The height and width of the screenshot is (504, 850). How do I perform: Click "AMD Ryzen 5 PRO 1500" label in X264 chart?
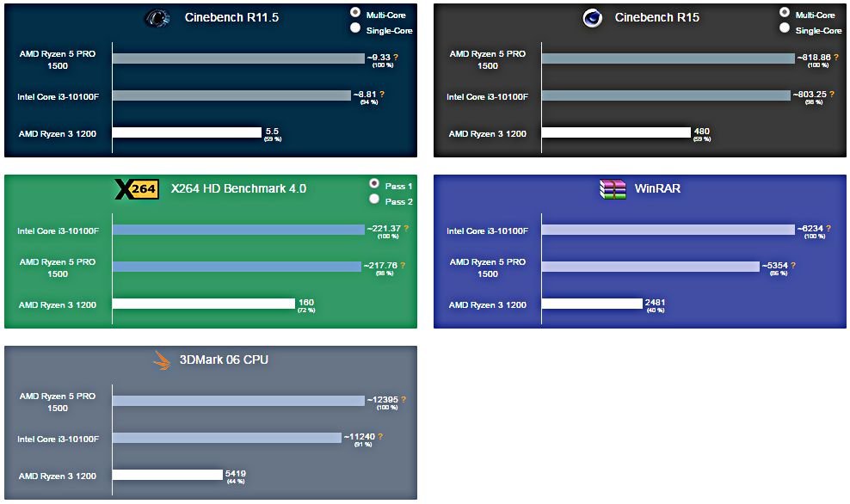pyautogui.click(x=58, y=267)
